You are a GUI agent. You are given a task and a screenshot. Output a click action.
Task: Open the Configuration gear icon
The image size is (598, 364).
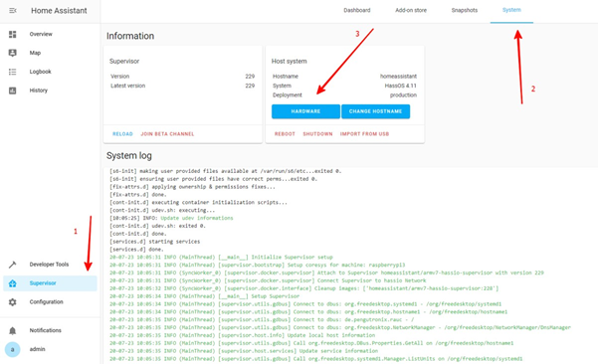click(x=13, y=302)
